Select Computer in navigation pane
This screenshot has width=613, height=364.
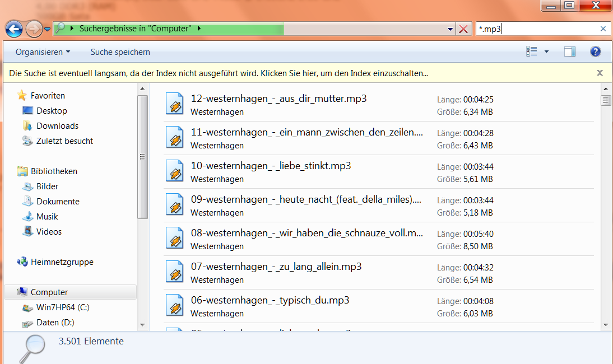point(49,292)
